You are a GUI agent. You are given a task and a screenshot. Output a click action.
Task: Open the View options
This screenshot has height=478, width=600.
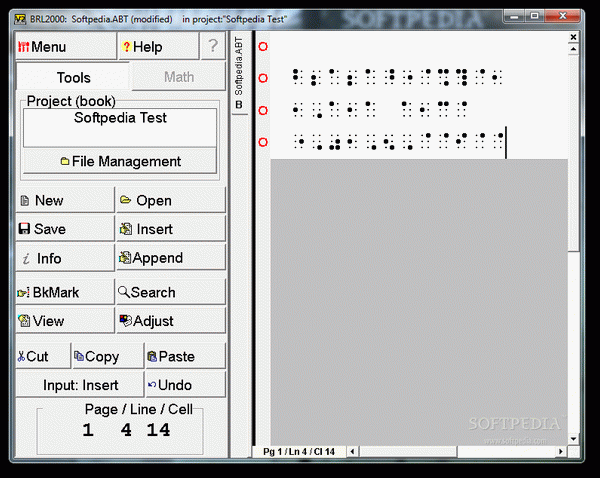(x=65, y=321)
